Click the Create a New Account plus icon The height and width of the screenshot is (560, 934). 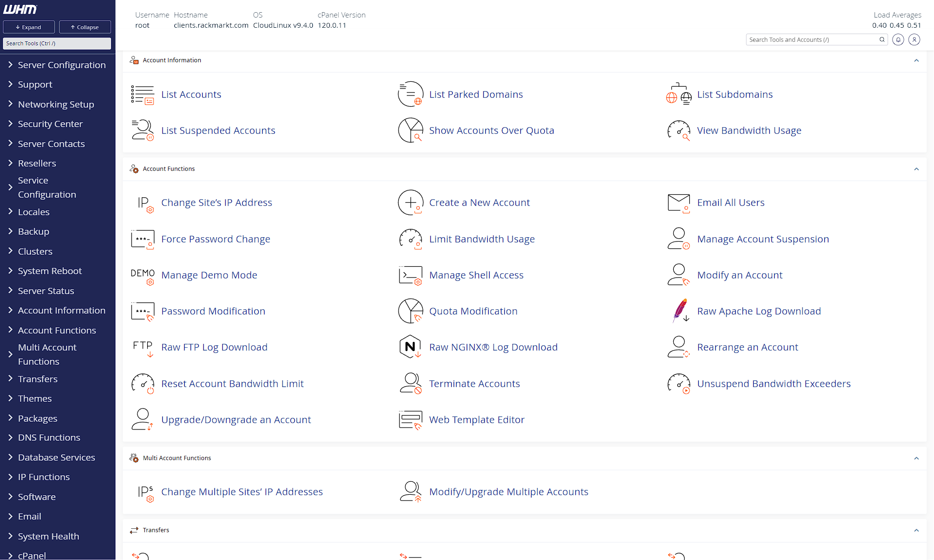pos(410,203)
